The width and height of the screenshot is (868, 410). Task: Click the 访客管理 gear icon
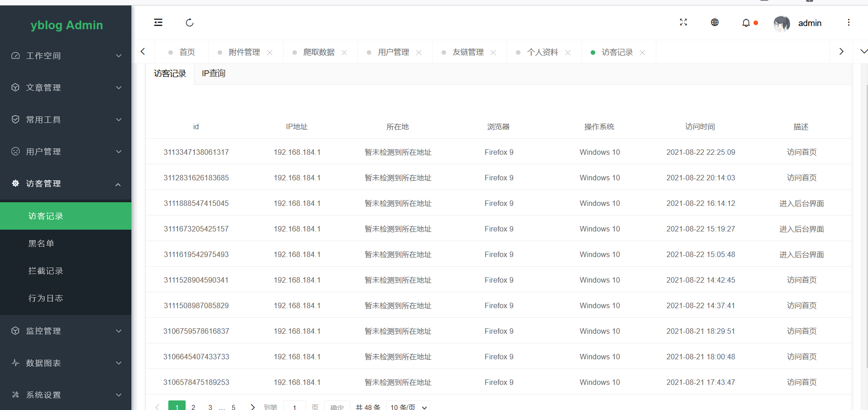tap(16, 183)
